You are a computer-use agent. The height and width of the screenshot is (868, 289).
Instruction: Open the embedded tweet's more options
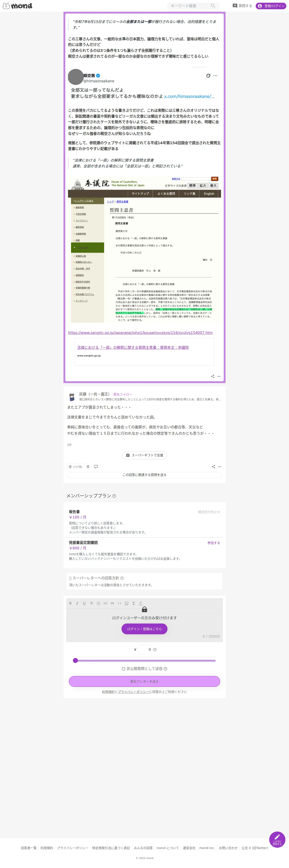(215, 75)
